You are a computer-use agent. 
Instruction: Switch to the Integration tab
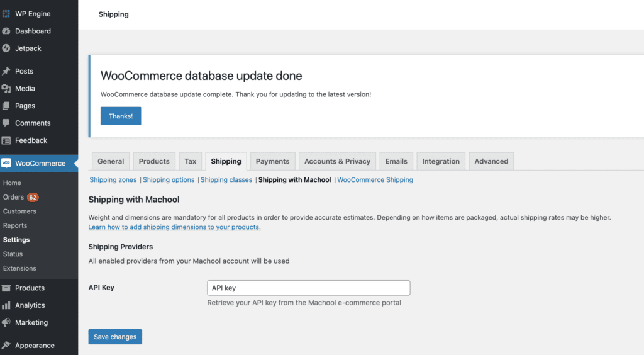[x=441, y=161]
